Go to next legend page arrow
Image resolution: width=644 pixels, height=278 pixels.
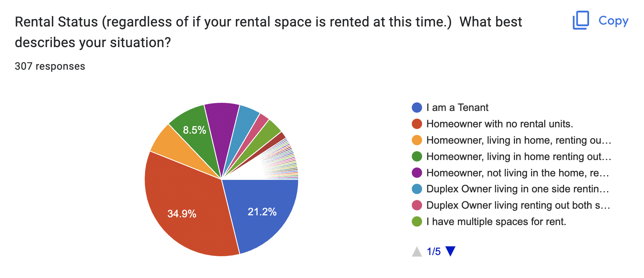tap(450, 251)
